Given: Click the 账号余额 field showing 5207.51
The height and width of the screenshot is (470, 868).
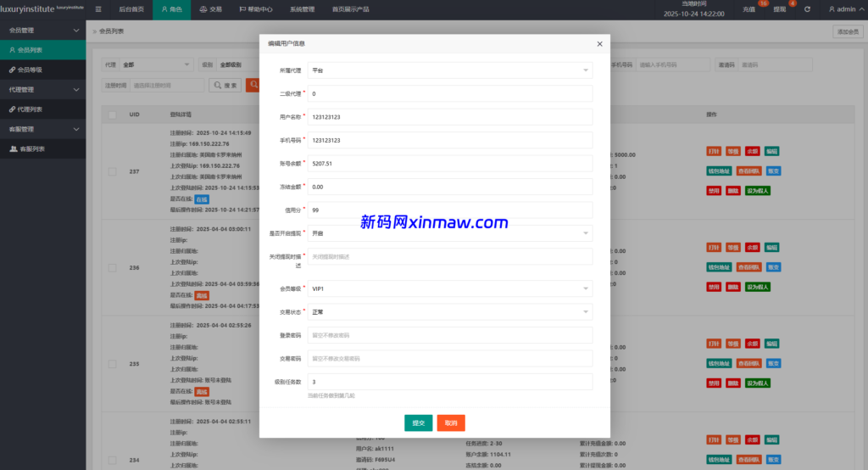Looking at the screenshot, I should [450, 164].
